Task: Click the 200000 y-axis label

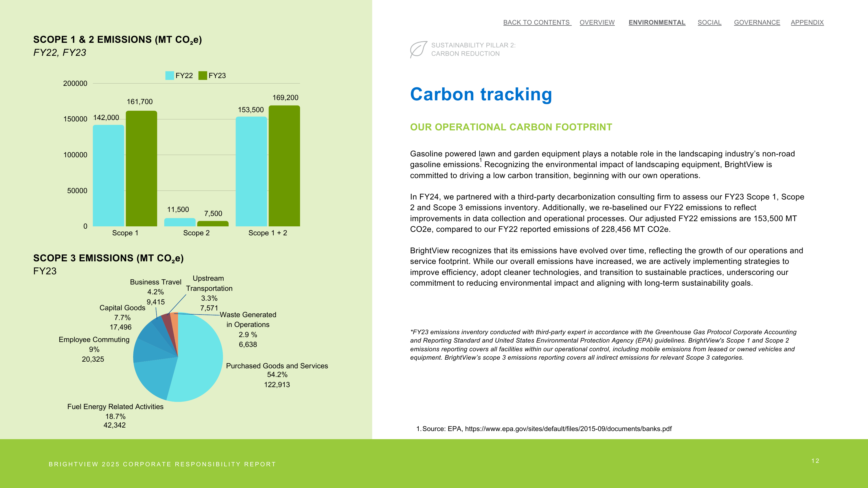Action: coord(75,84)
